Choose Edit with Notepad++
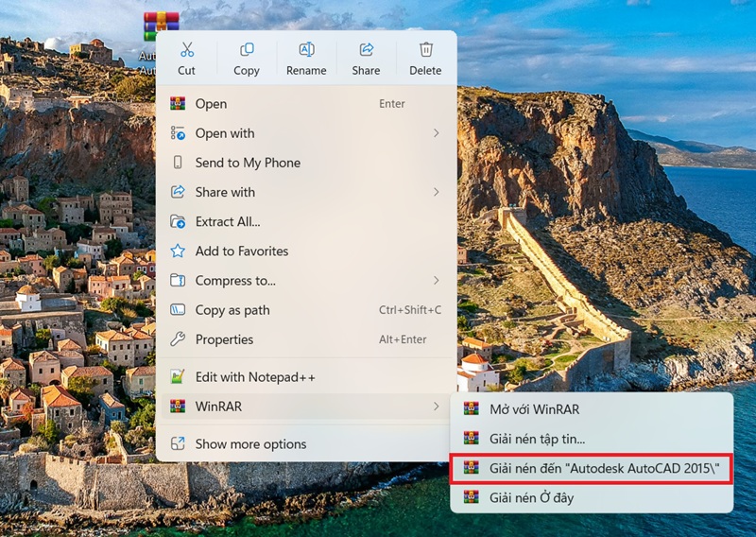The image size is (756, 537). (x=255, y=377)
